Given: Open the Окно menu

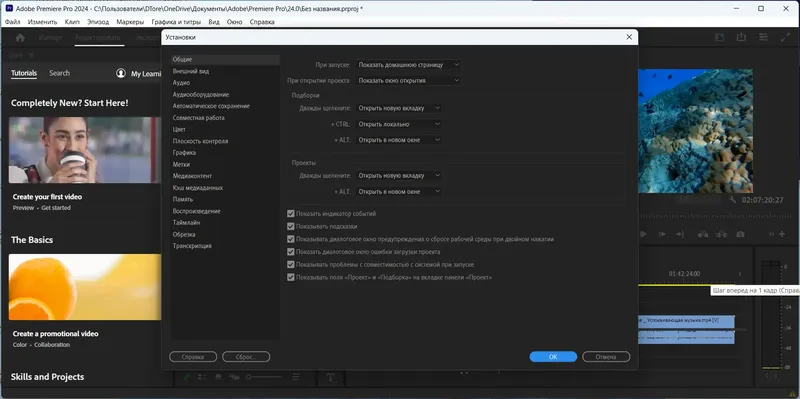Looking at the screenshot, I should click(x=234, y=22).
